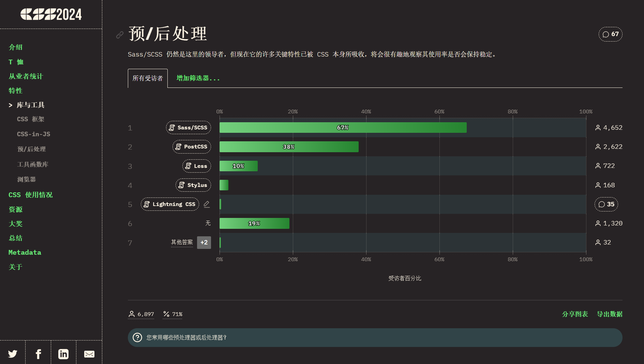Share via email envelope icon

click(89, 354)
